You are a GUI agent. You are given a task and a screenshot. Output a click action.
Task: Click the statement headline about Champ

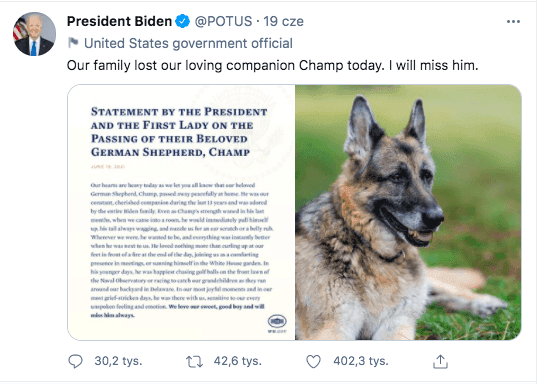coord(179,132)
